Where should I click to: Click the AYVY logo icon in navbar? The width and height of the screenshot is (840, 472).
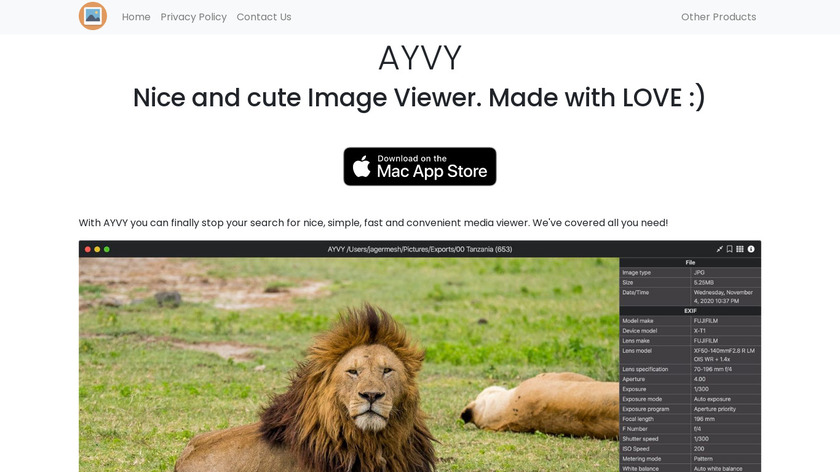tap(93, 16)
